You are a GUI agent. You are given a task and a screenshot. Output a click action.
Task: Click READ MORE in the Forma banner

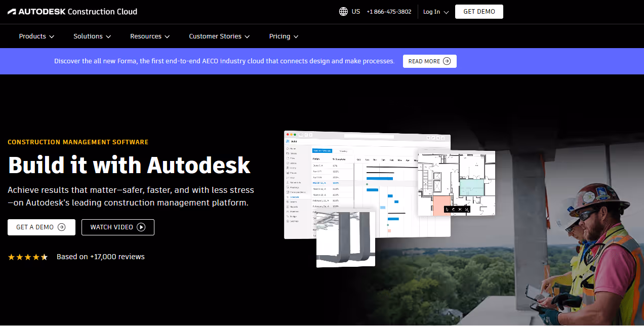pos(429,61)
